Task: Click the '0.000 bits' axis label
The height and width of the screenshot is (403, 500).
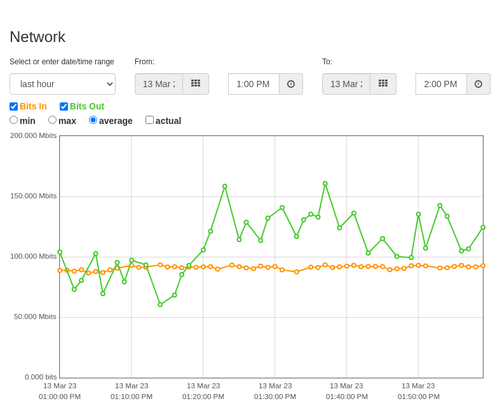Action: pos(41,377)
